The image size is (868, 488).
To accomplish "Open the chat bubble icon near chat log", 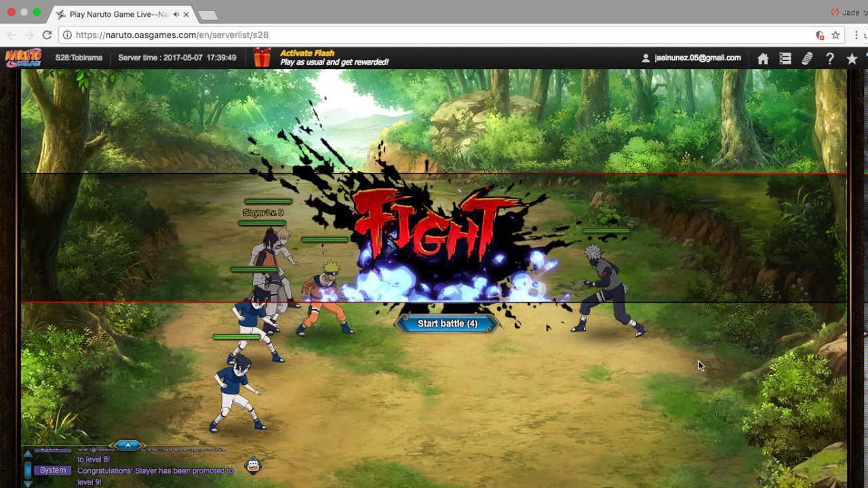I will [253, 465].
